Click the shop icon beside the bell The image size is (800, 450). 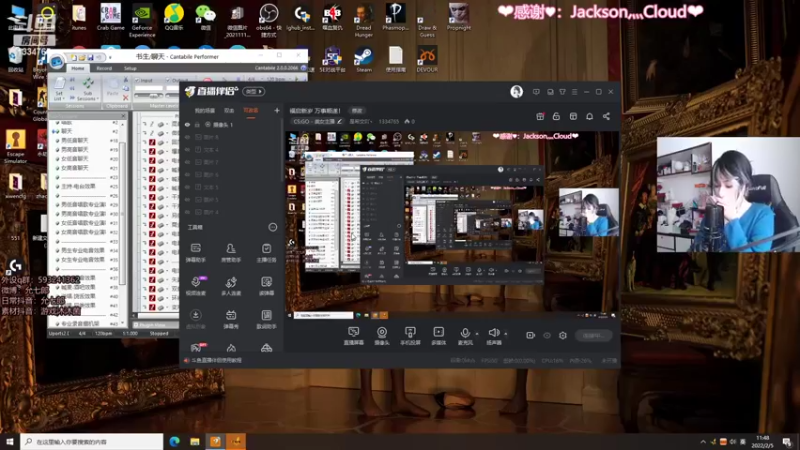(x=573, y=116)
